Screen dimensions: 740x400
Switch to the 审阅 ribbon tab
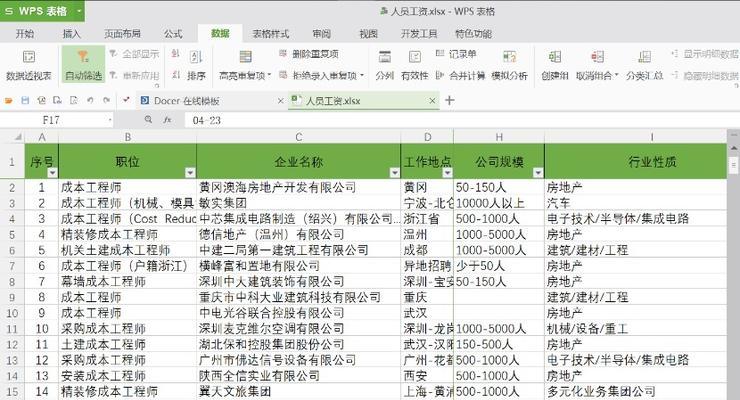pos(322,33)
